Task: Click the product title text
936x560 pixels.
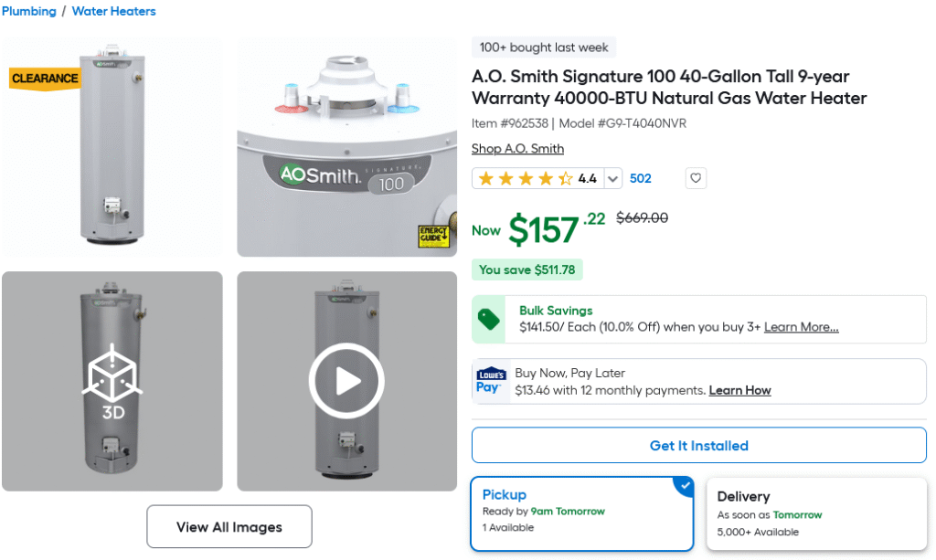Action: pos(668,87)
